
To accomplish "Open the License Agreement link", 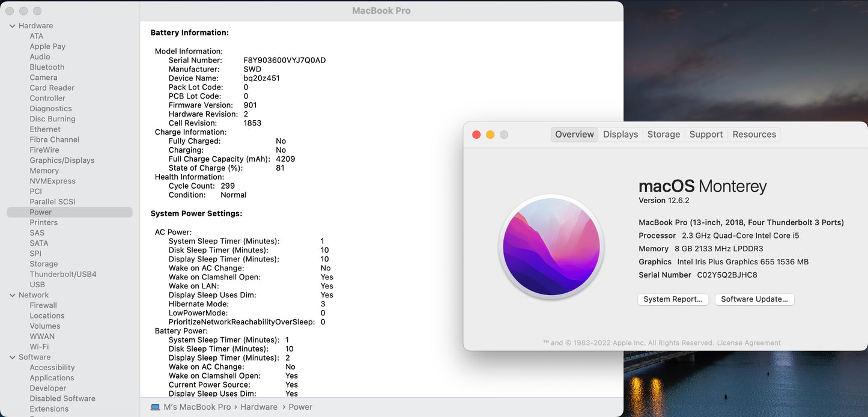I will [748, 343].
